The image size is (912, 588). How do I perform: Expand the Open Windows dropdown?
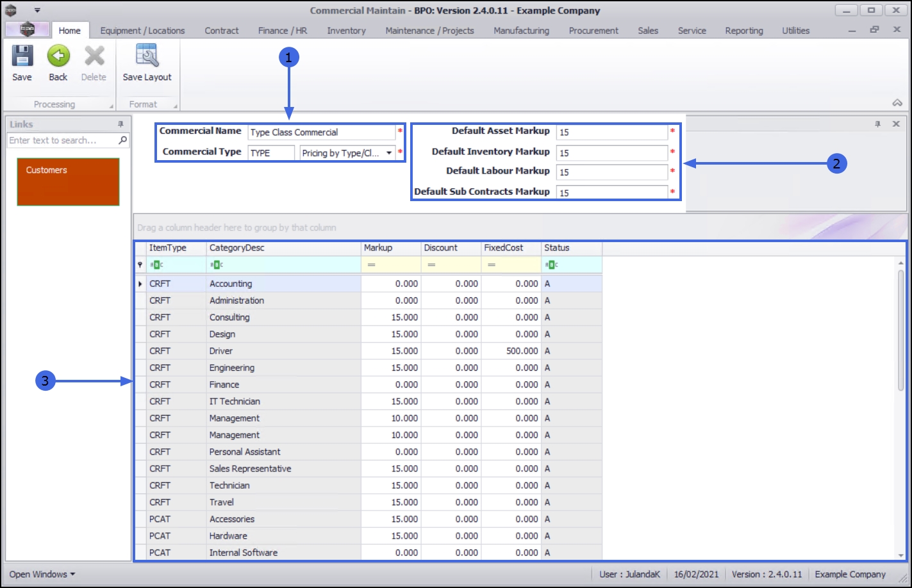click(x=42, y=575)
